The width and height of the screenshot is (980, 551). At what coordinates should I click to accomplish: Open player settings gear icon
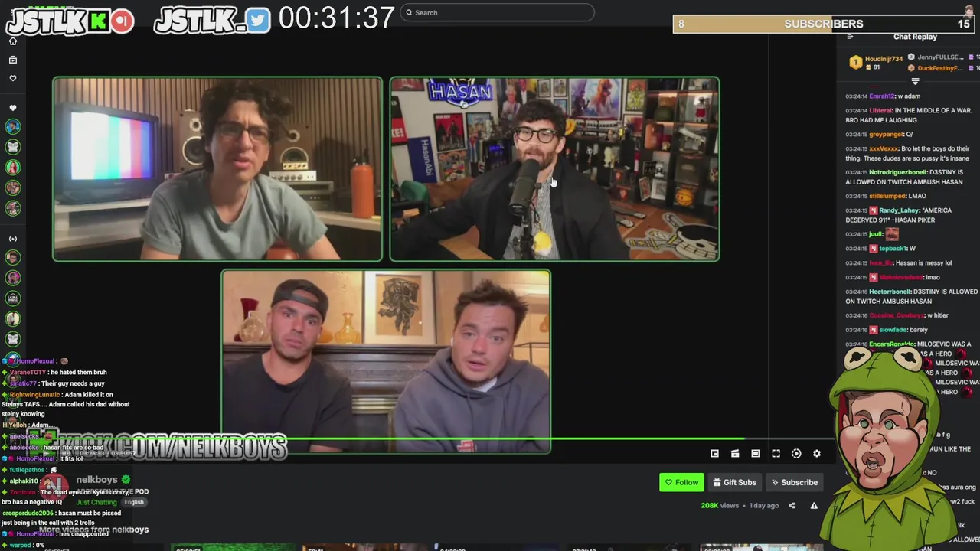tap(817, 454)
